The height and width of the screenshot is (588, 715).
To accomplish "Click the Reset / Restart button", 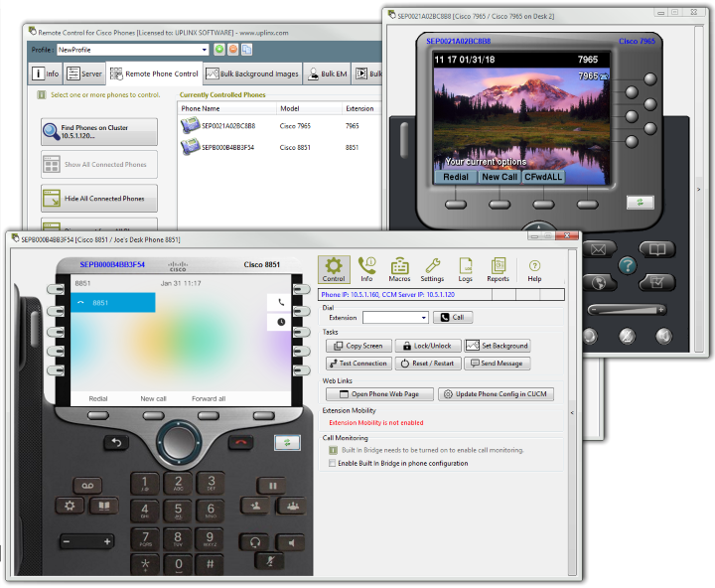I will (428, 364).
